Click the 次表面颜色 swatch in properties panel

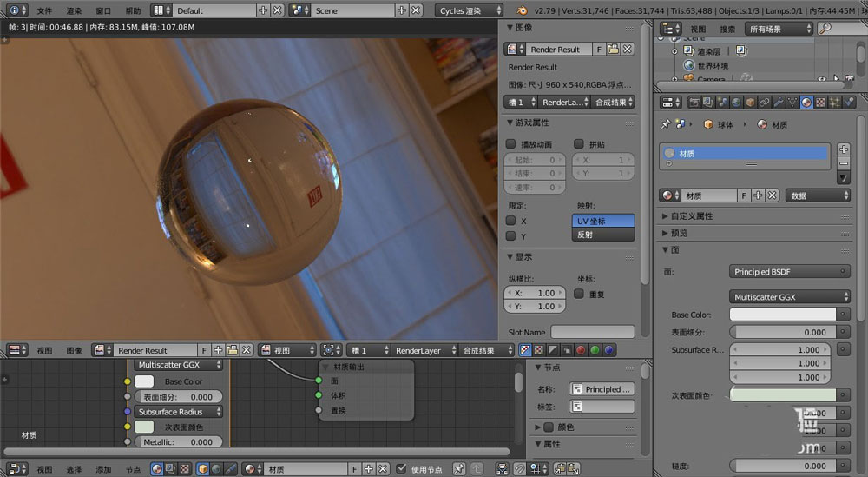click(x=783, y=395)
